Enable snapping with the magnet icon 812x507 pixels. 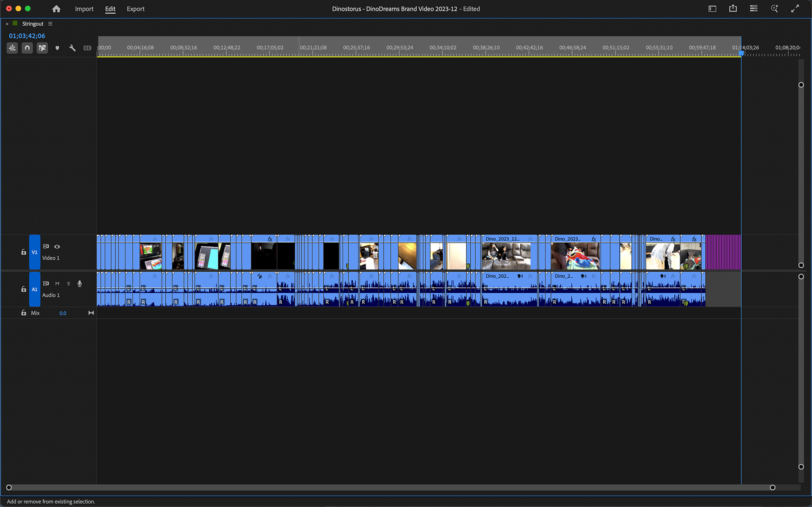tap(27, 48)
